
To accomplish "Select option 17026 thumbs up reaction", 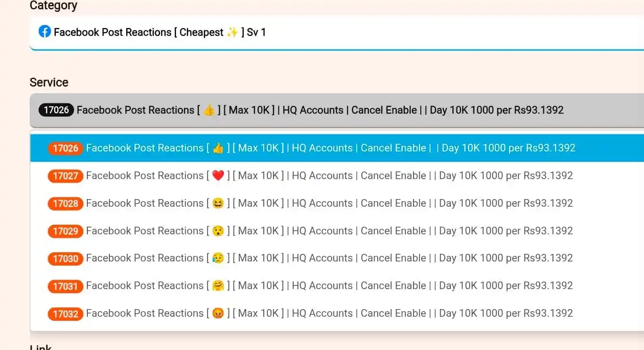I will coord(337,148).
